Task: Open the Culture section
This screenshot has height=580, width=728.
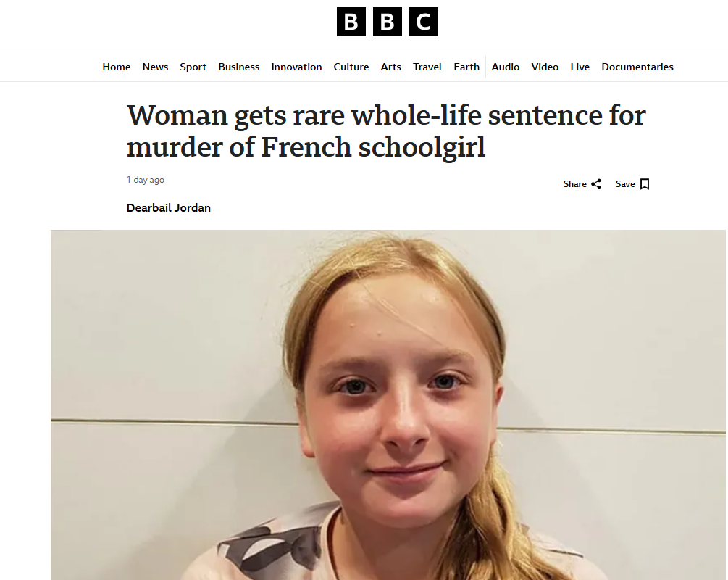Action: [x=351, y=67]
